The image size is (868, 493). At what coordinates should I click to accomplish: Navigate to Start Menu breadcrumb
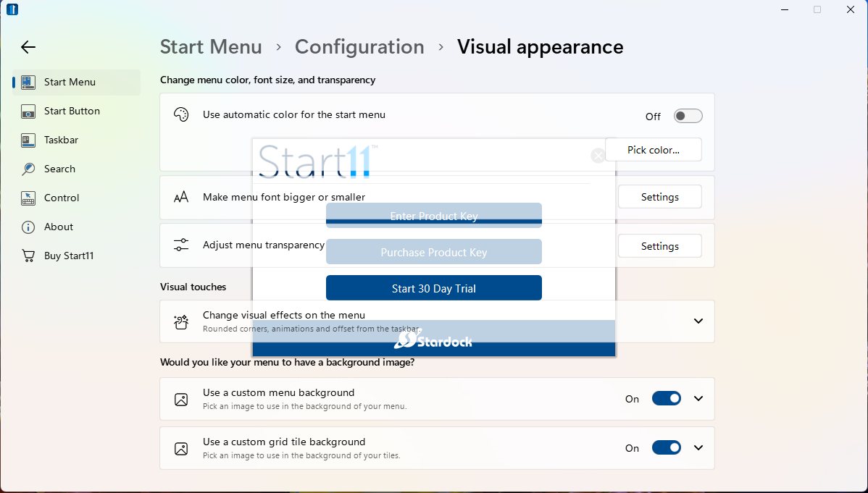pos(211,47)
